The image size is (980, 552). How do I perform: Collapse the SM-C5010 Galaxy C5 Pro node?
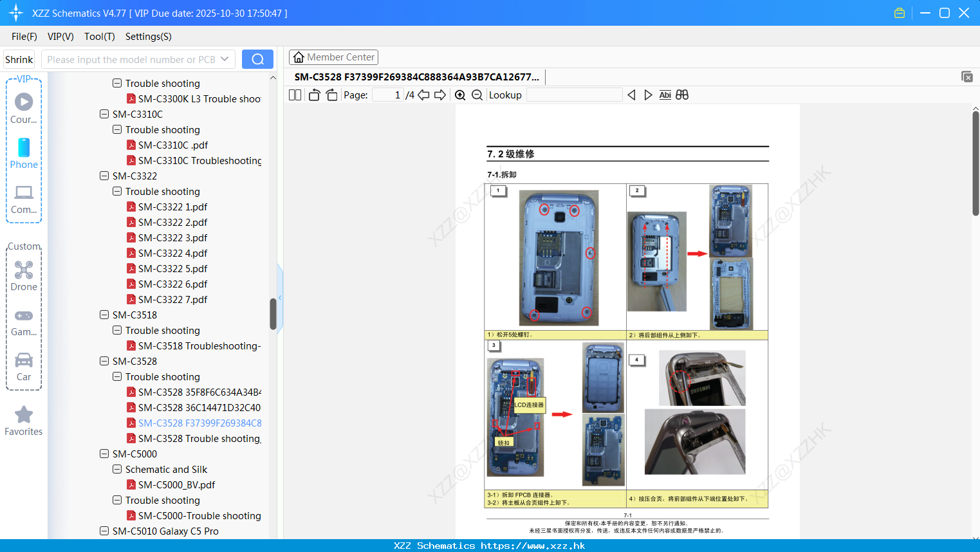click(104, 531)
